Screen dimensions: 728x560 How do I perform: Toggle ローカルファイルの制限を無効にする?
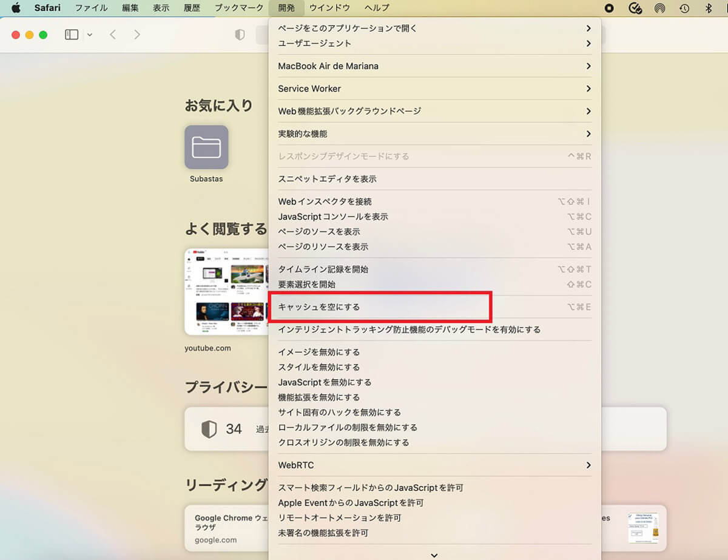click(x=435, y=427)
